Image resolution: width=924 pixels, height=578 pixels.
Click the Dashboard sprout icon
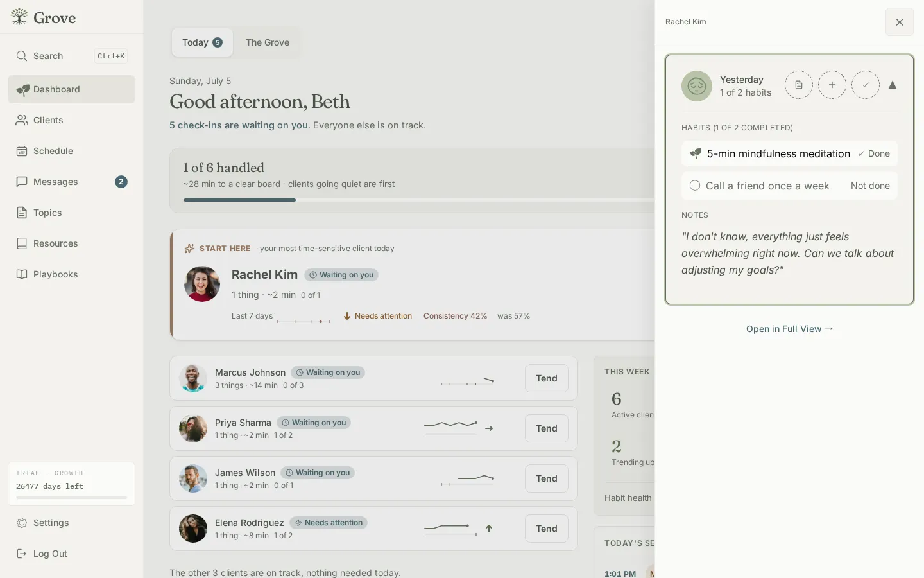point(22,89)
